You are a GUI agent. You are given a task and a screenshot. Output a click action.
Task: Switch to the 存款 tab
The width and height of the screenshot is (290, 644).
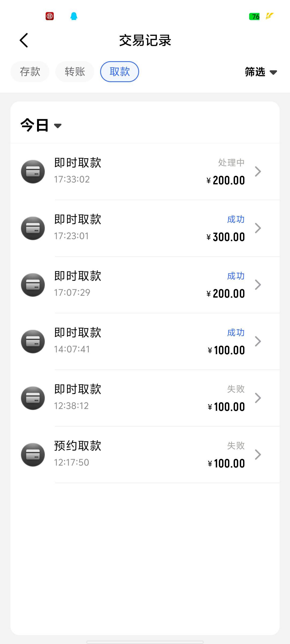pyautogui.click(x=30, y=72)
